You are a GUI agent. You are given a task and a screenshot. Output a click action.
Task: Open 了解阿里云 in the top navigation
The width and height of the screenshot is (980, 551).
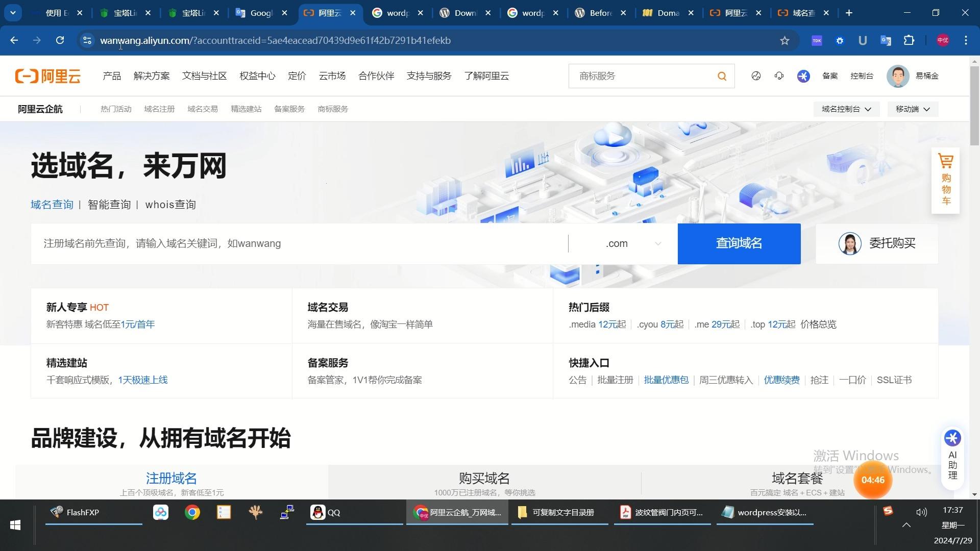coord(486,76)
